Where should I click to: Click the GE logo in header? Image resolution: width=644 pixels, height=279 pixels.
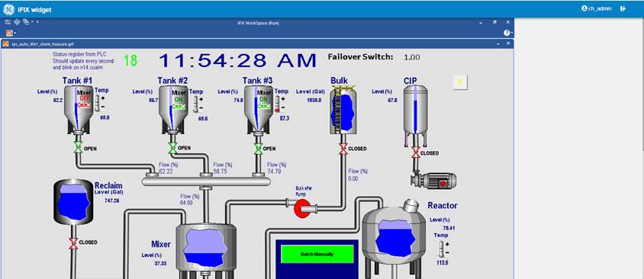[x=8, y=9]
